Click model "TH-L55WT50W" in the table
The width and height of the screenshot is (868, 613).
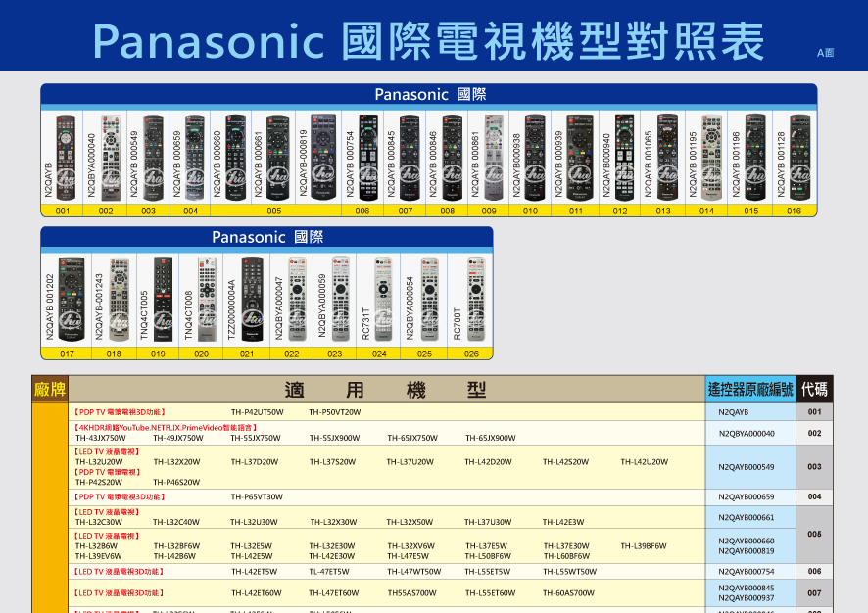point(569,572)
